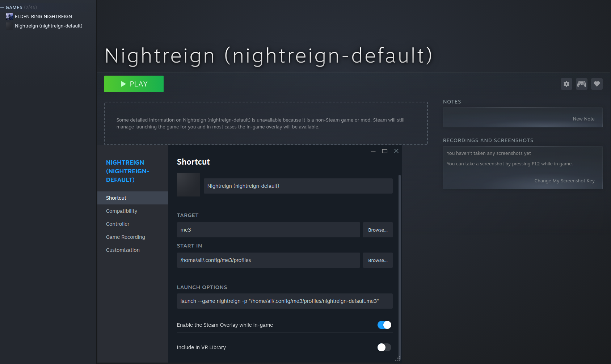Image resolution: width=611 pixels, height=364 pixels.
Task: Click the ELDEN RING NIGHTREIGN game icon
Action: [x=9, y=16]
